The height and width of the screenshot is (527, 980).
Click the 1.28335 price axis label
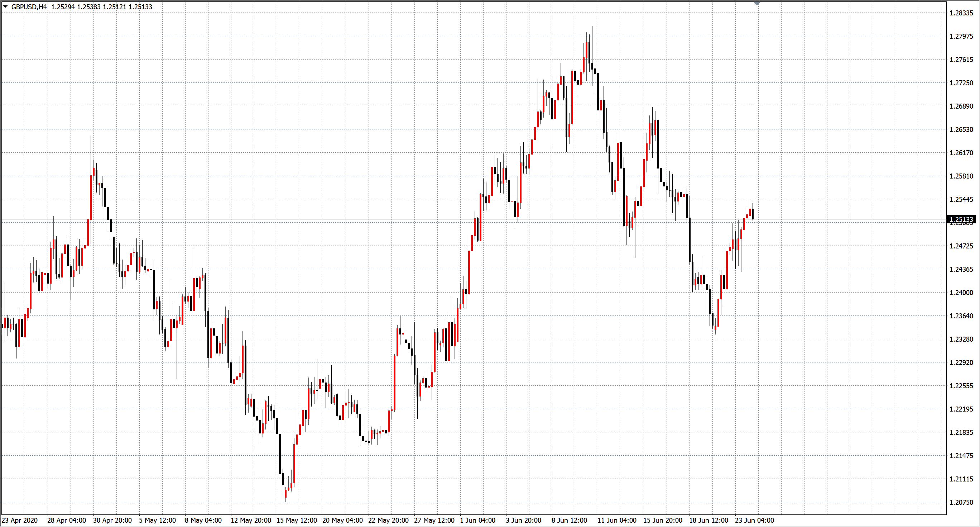coord(961,13)
